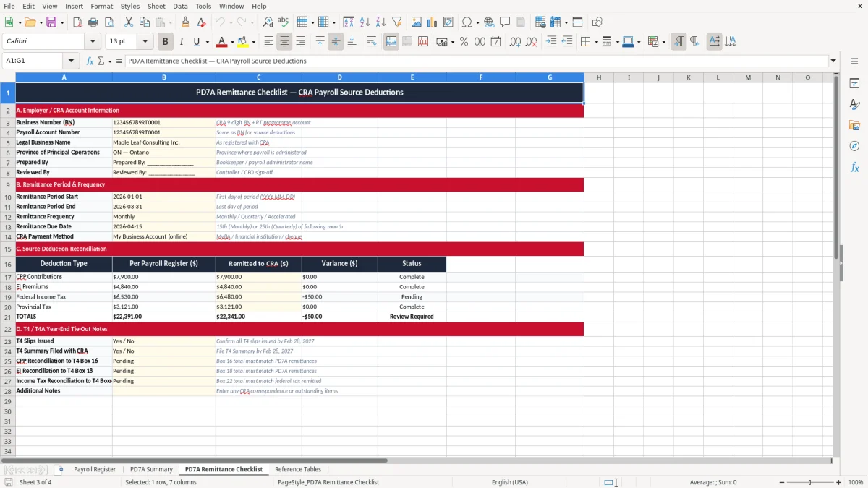Viewport: 868px width, 488px height.
Task: Open Sidebar Functions panel
Action: click(x=854, y=168)
